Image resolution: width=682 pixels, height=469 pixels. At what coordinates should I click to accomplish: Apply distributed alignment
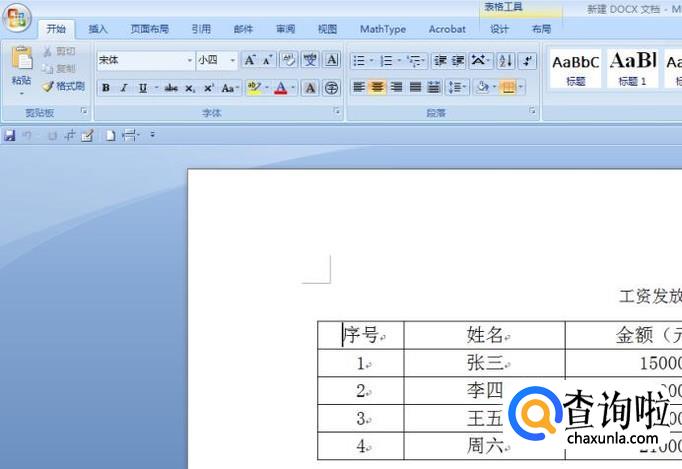point(434,87)
